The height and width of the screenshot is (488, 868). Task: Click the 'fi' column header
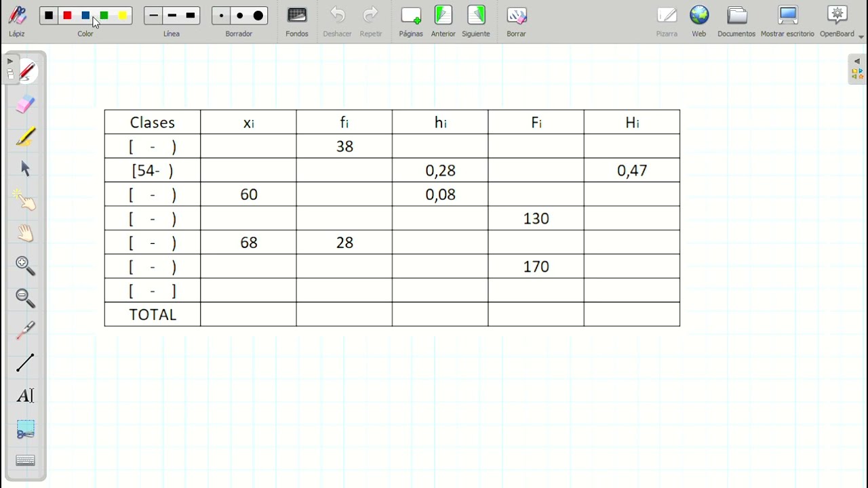344,122
